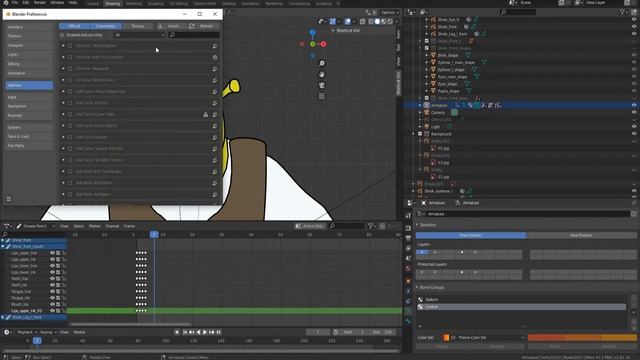
Task: Open the Playback dropdown in timeline
Action: [x=27, y=332]
